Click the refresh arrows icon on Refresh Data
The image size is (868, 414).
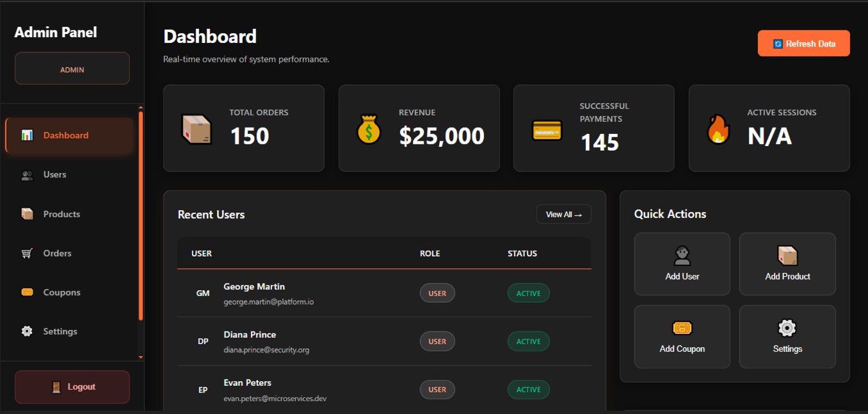[x=778, y=44]
